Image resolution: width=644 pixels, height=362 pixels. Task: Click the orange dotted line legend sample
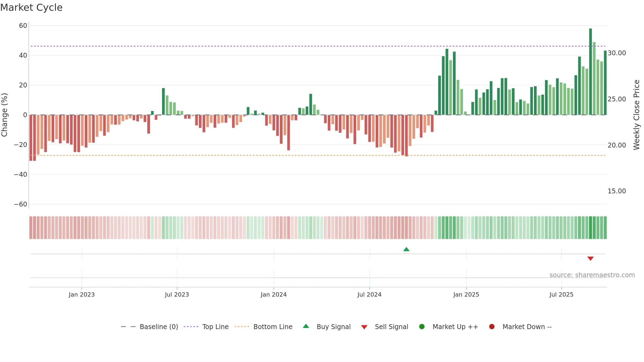242,327
